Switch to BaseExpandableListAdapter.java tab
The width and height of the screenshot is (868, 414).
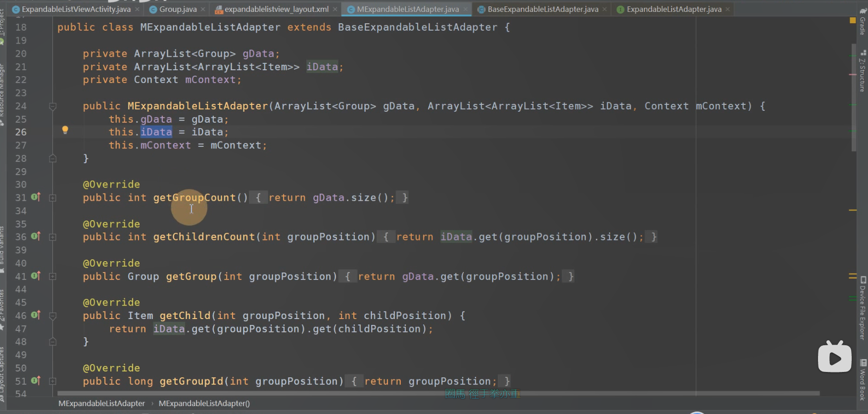543,9
